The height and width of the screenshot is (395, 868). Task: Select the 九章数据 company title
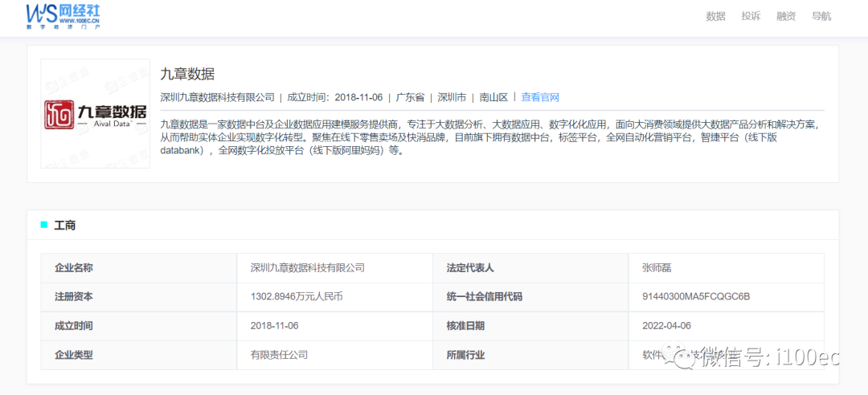(187, 74)
